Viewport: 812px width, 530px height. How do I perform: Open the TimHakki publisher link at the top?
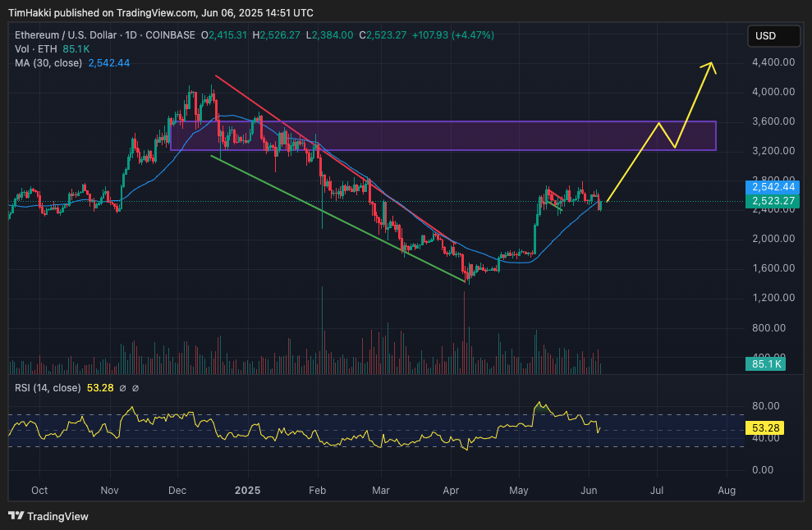[x=31, y=12]
